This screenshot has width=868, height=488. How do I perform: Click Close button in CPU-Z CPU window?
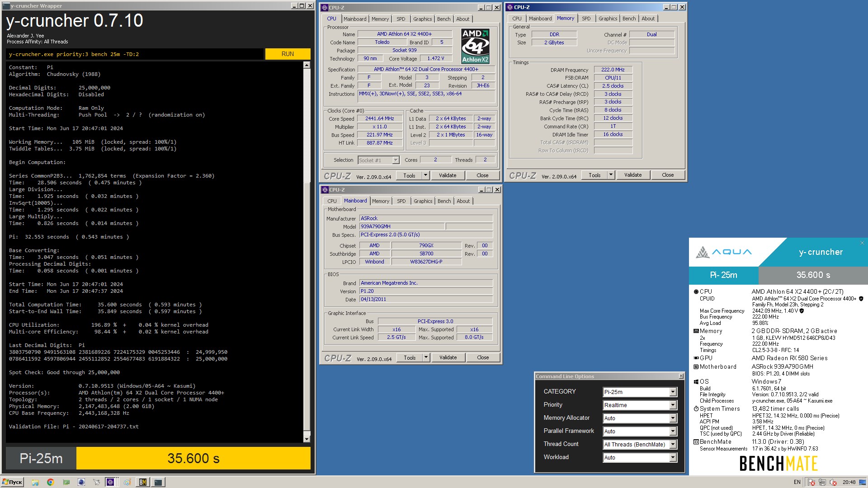click(482, 175)
